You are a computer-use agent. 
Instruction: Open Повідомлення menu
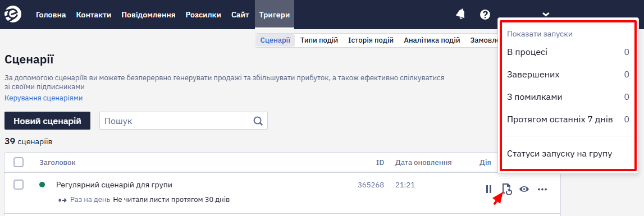148,15
